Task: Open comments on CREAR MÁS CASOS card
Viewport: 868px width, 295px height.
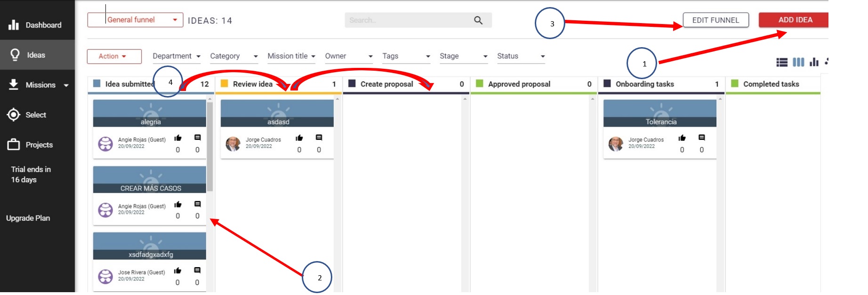Action: 198,204
